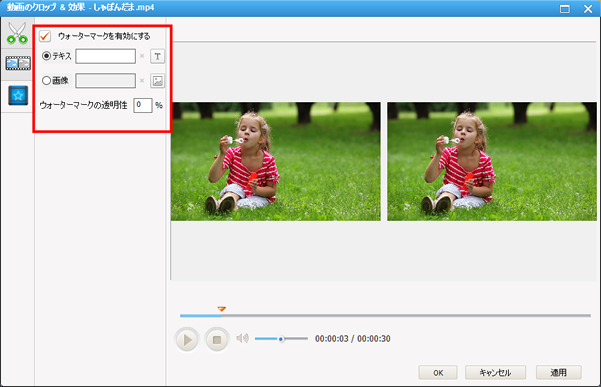
Task: Open the film strip effects tab
Action: tap(18, 63)
